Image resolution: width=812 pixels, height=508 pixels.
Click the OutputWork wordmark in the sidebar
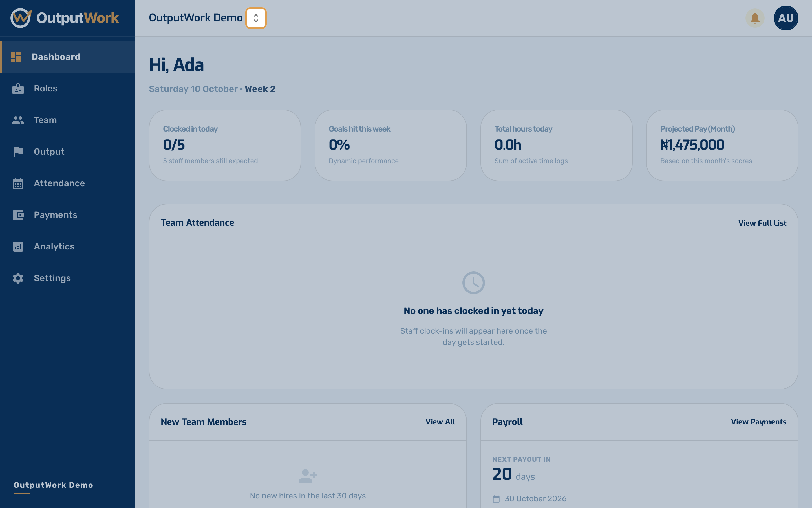click(x=78, y=18)
